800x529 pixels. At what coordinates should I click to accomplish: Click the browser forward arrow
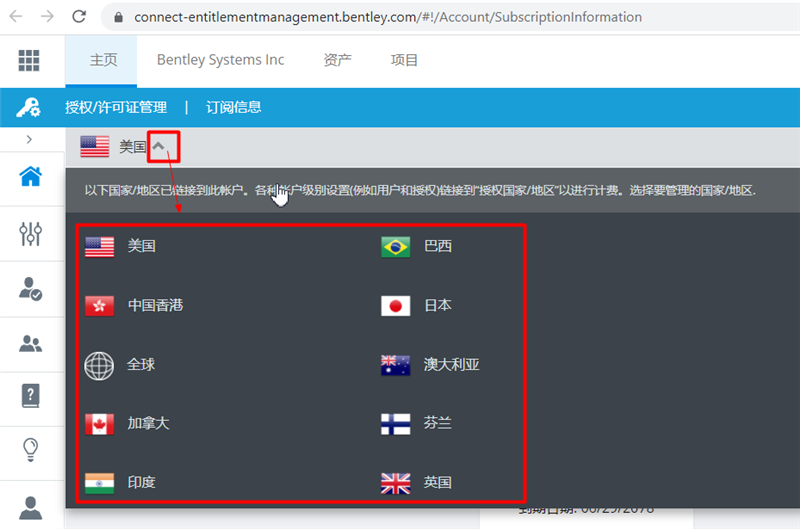(x=47, y=17)
